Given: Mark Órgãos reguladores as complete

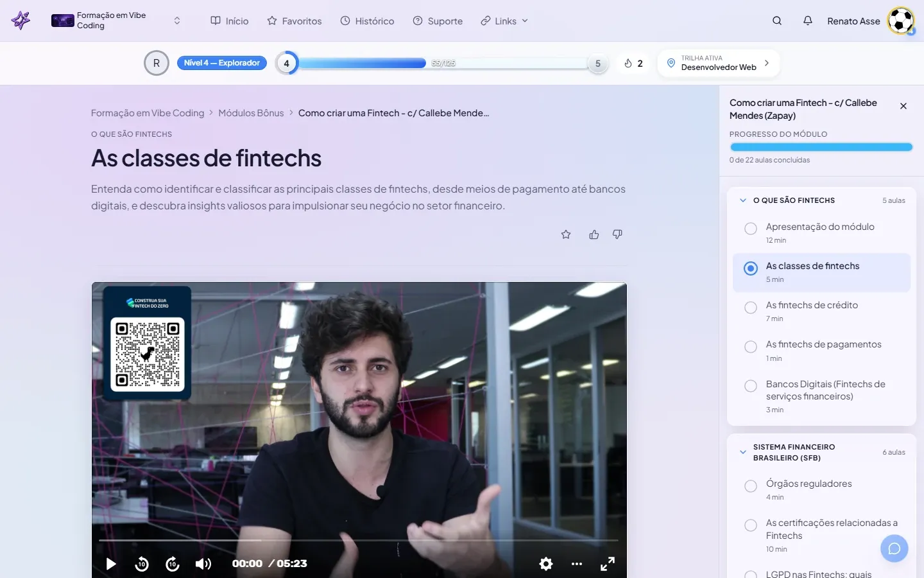Looking at the screenshot, I should (x=751, y=486).
